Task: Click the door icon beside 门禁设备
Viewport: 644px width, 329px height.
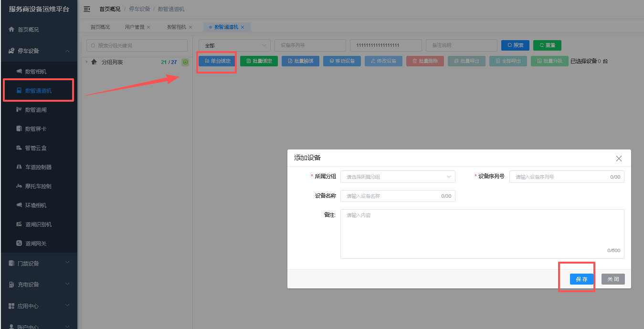Action: 11,263
